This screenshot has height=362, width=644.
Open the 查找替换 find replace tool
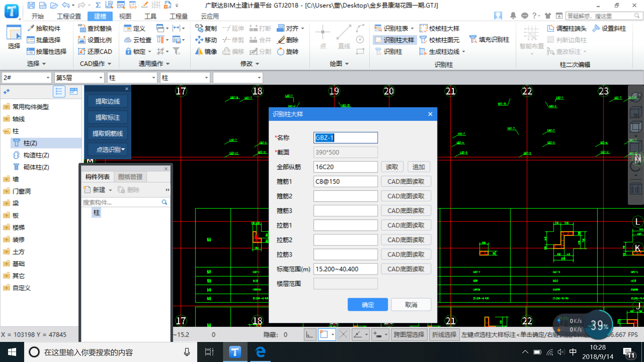click(95, 28)
